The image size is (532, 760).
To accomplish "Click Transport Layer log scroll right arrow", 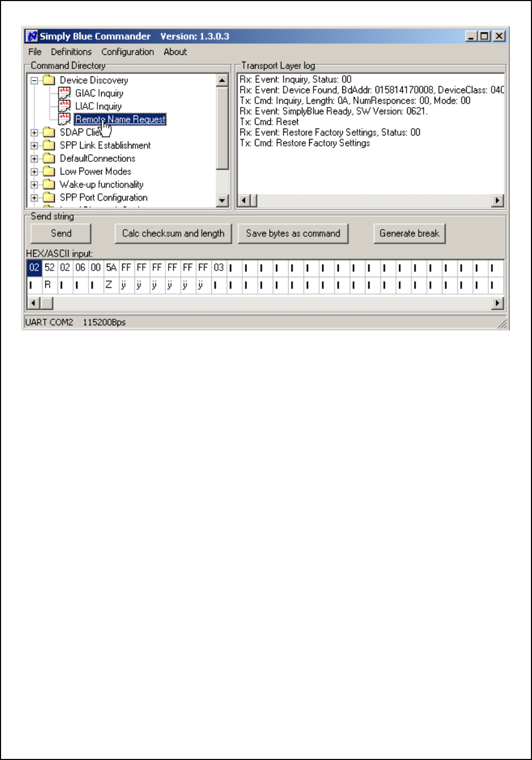I will (x=497, y=201).
